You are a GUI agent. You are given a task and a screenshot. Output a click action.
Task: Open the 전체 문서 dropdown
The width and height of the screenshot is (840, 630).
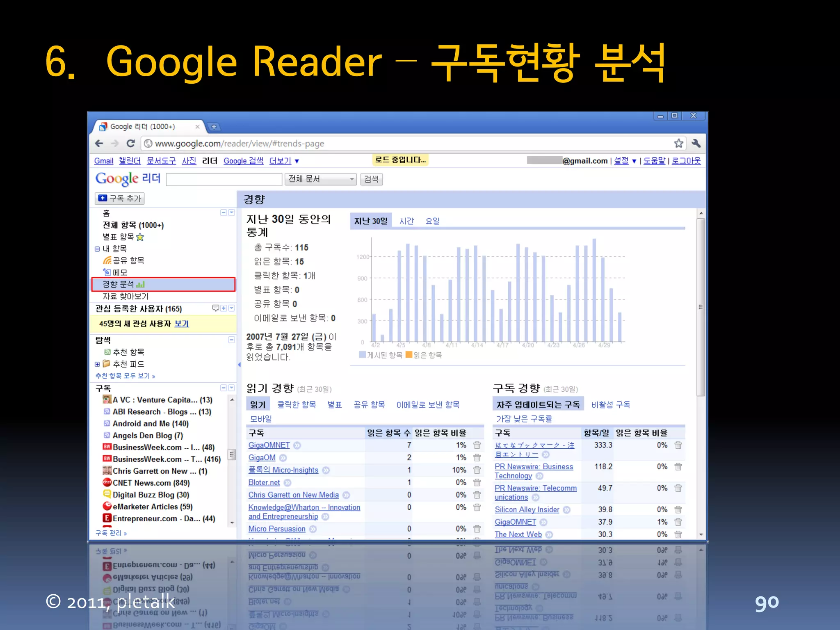point(321,179)
